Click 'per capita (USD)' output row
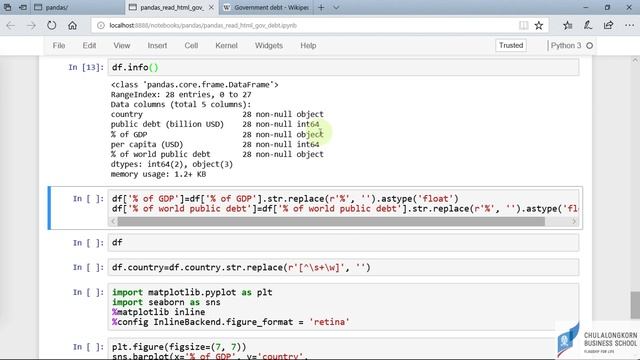The height and width of the screenshot is (360, 640). [215, 144]
